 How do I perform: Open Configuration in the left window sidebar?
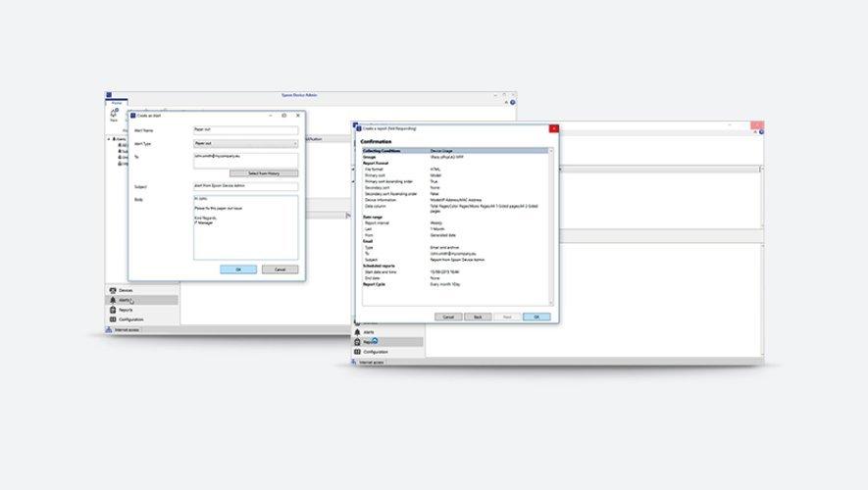coord(130,319)
